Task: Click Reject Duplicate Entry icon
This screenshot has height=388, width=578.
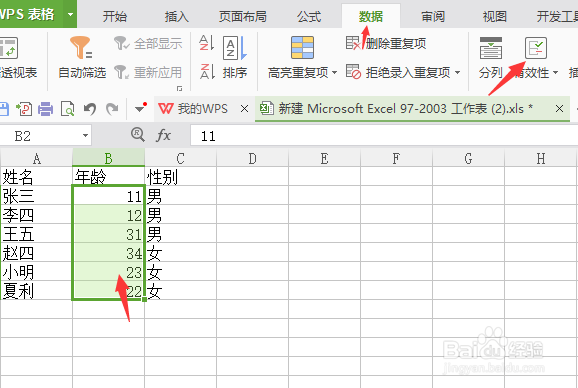Action: point(353,72)
